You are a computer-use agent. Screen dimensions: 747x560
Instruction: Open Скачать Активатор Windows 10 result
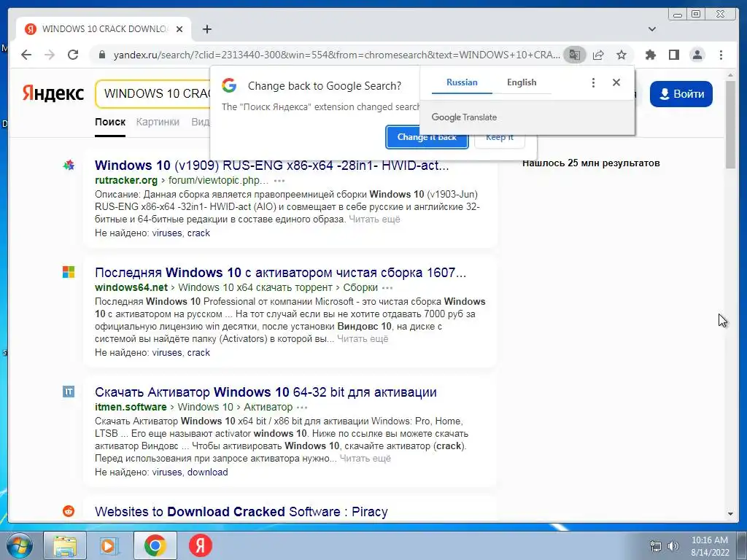266,392
